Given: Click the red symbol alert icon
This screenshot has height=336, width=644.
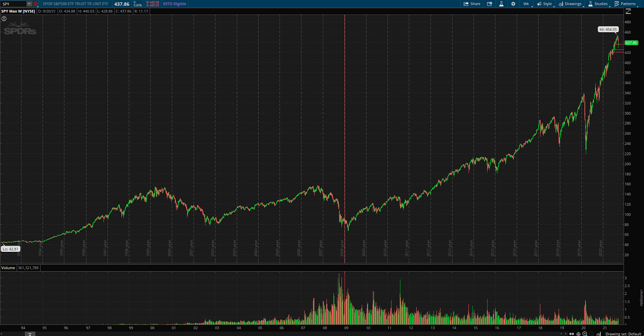Looking at the screenshot, I should (36, 4).
